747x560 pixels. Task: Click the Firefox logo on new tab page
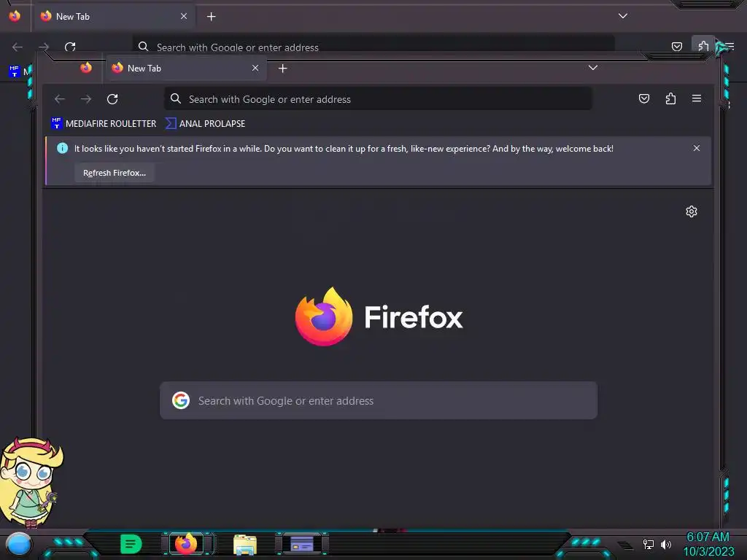pyautogui.click(x=379, y=316)
